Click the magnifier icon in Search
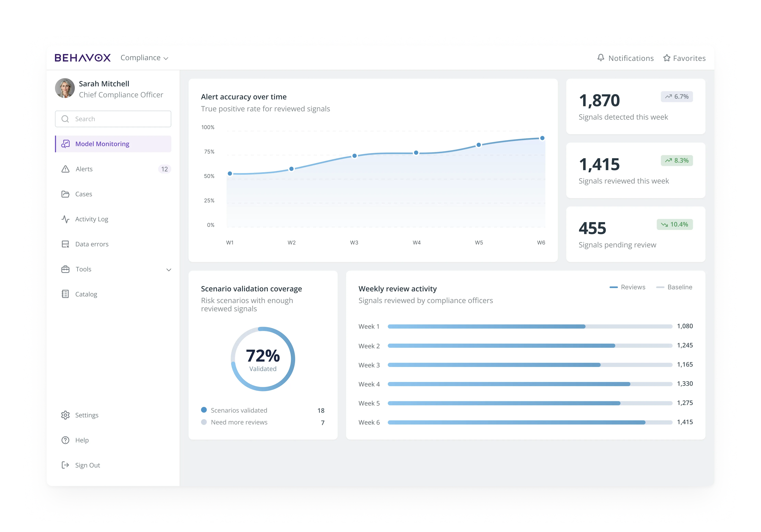This screenshot has height=532, width=761. [65, 119]
